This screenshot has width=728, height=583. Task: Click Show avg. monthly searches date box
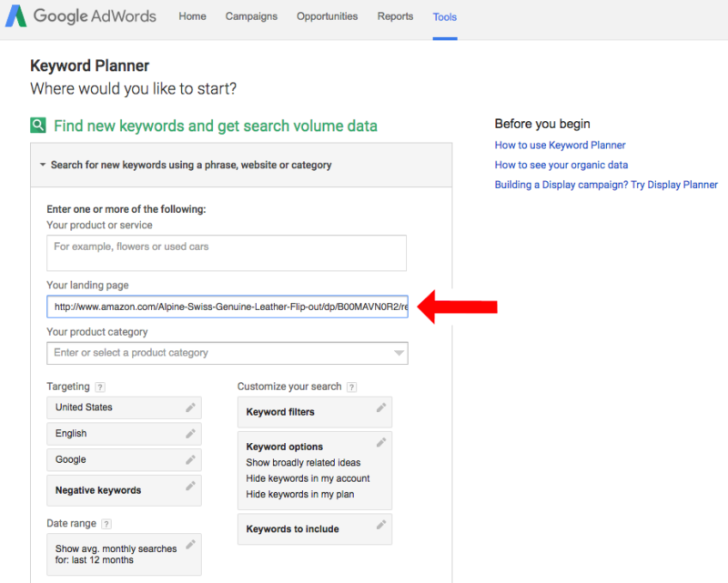pyautogui.click(x=124, y=554)
